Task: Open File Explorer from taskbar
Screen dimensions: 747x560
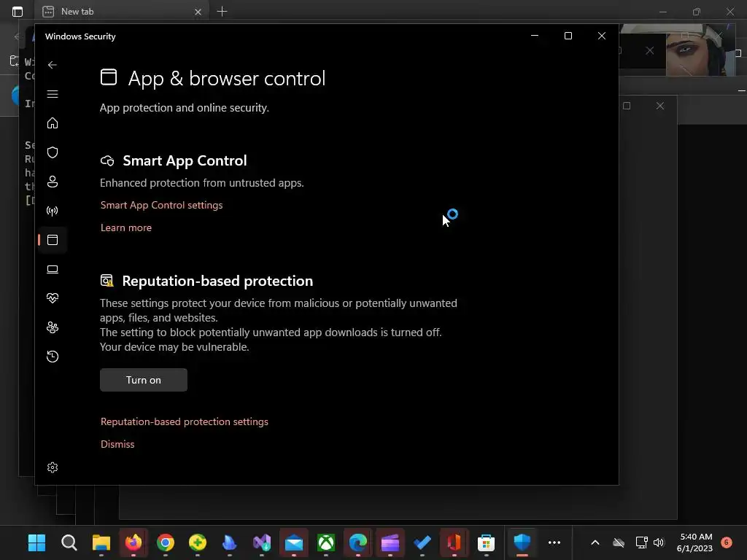Action: (101, 542)
